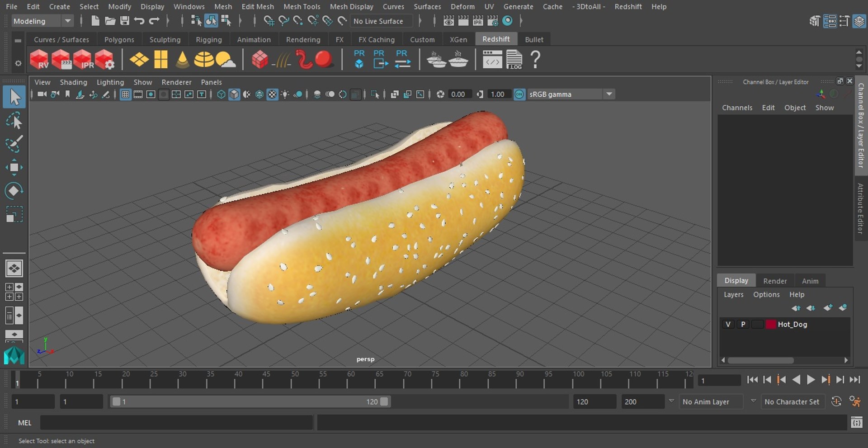Switch to the Render layer tab

coord(775,281)
